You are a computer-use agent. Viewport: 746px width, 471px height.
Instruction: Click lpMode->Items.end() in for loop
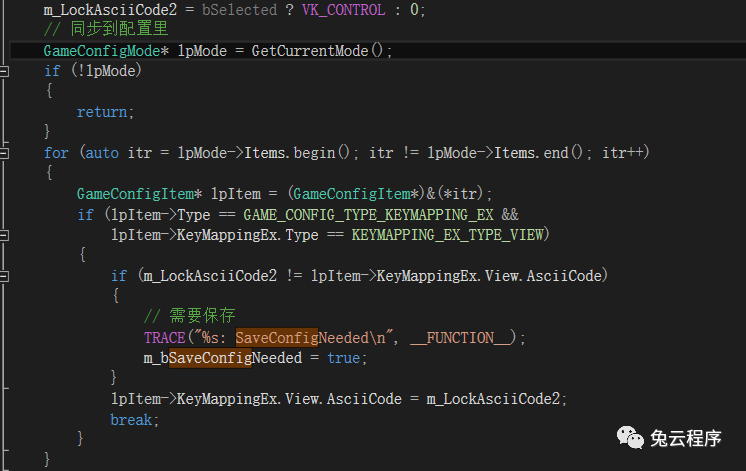pyautogui.click(x=505, y=153)
